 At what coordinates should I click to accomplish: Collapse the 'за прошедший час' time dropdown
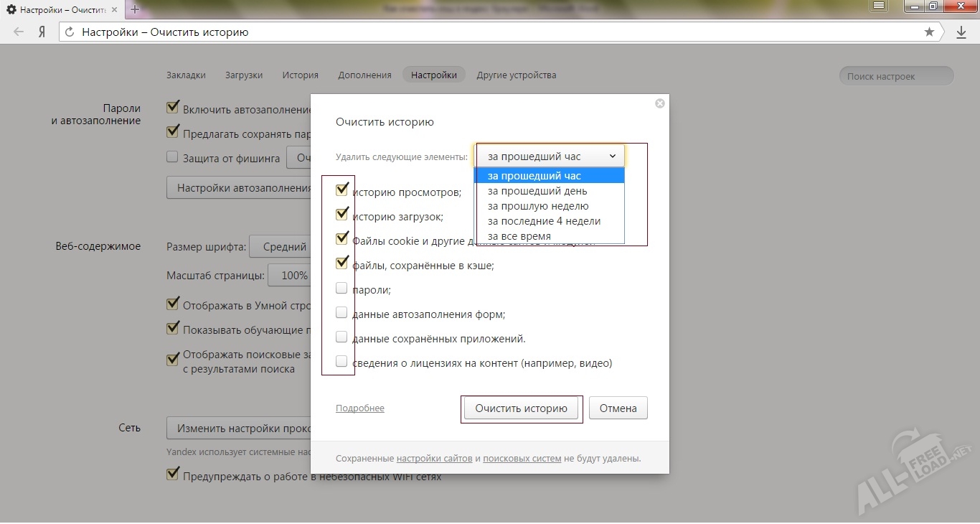point(550,156)
